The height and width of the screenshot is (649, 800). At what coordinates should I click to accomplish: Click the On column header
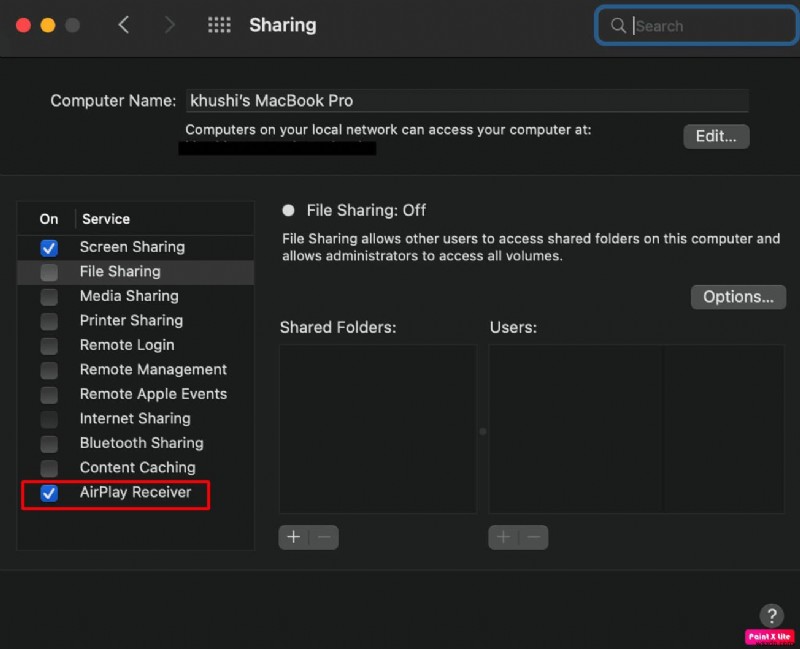pos(48,219)
